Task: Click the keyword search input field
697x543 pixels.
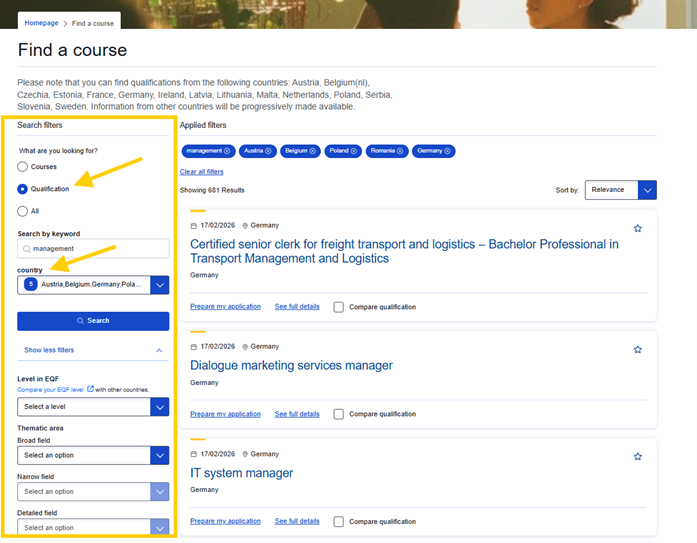Action: (x=93, y=248)
